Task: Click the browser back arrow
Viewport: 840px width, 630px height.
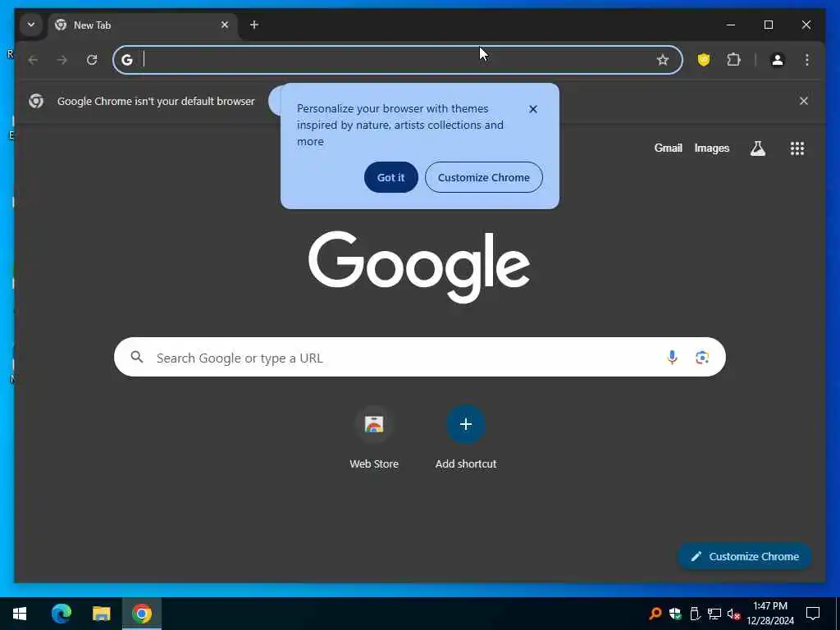Action: point(33,60)
